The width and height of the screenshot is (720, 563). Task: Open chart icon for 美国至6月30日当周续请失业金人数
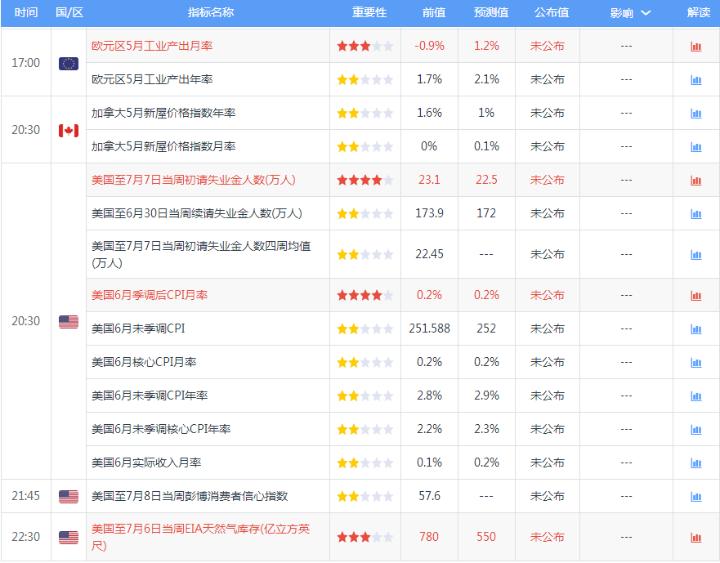(x=696, y=214)
